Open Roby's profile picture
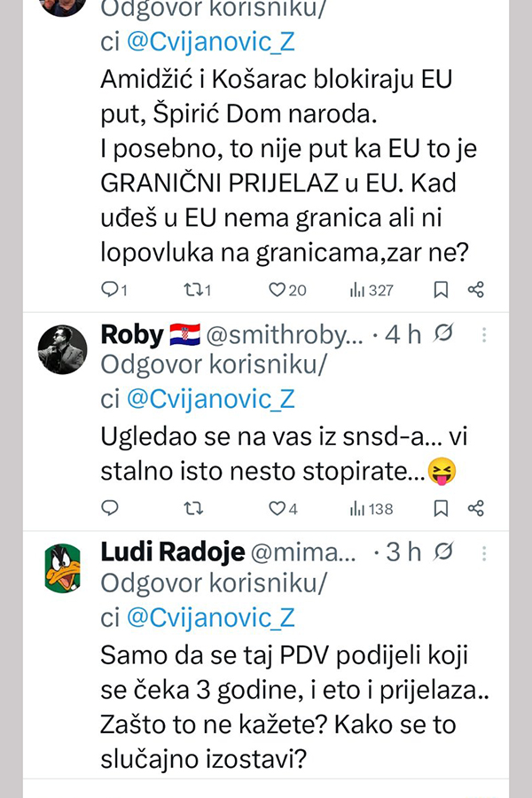 coord(61,350)
